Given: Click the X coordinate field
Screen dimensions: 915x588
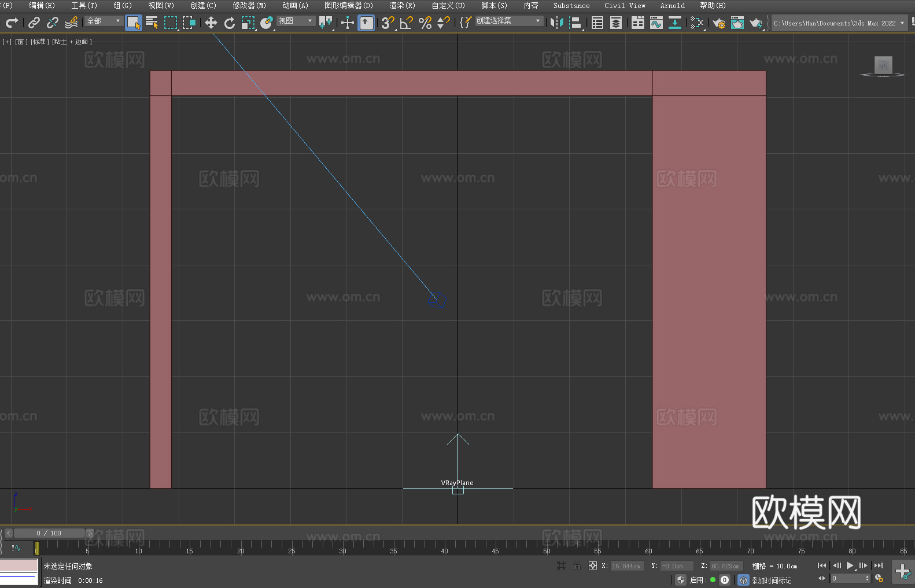Looking at the screenshot, I should coord(627,566).
